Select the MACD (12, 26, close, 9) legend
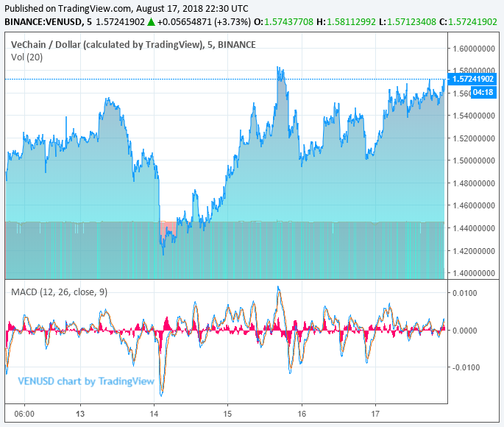Image resolution: width=504 pixels, height=427 pixels. [59, 292]
